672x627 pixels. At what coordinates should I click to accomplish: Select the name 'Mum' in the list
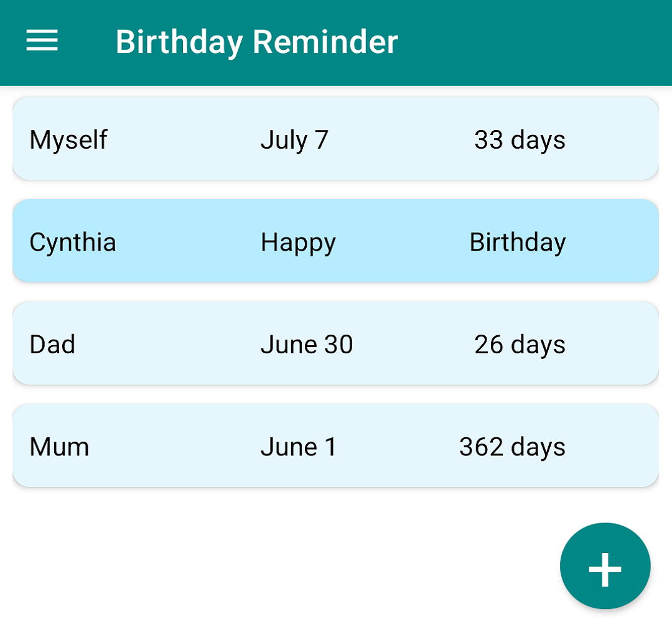[x=59, y=446]
